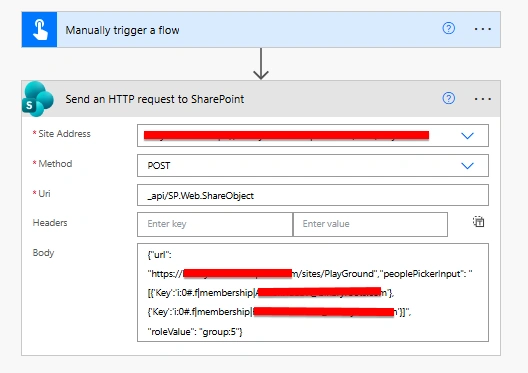Open help for Send an HTTP request

pos(448,98)
